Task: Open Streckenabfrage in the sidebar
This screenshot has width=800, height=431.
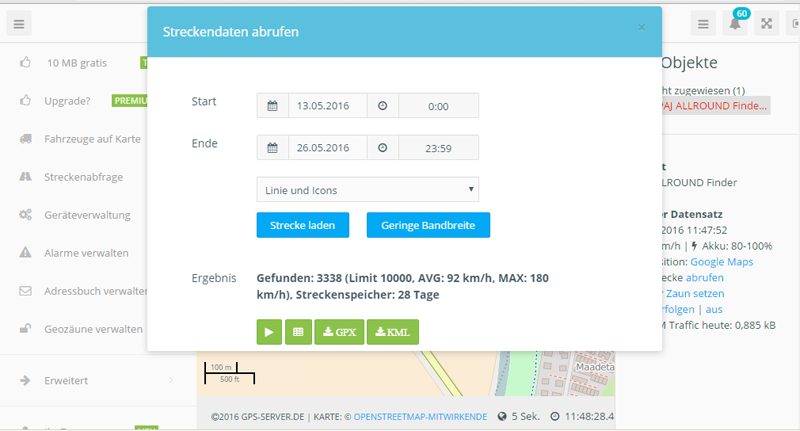Action: click(82, 176)
